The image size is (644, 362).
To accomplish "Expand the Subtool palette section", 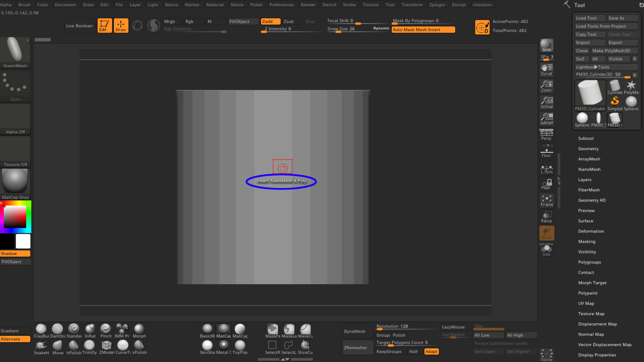I will click(x=586, y=138).
